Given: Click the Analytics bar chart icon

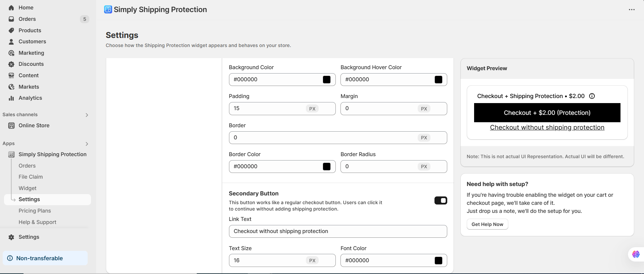Looking at the screenshot, I should pyautogui.click(x=11, y=98).
